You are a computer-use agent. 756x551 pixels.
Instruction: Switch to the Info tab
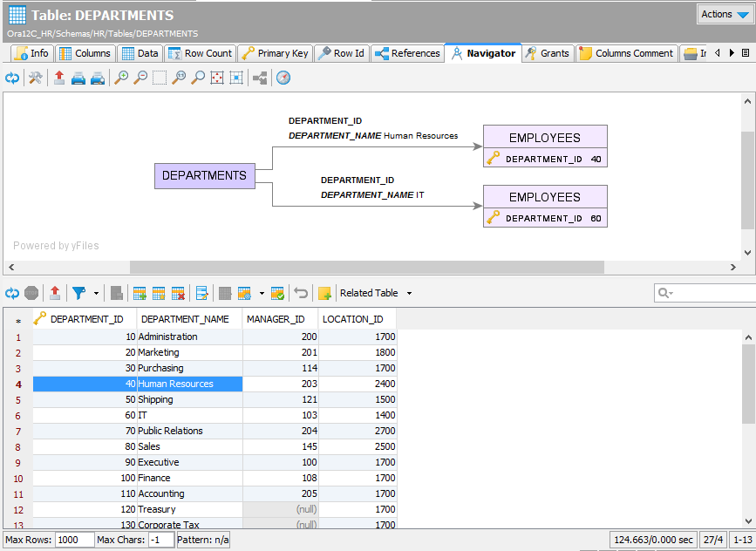tap(31, 53)
